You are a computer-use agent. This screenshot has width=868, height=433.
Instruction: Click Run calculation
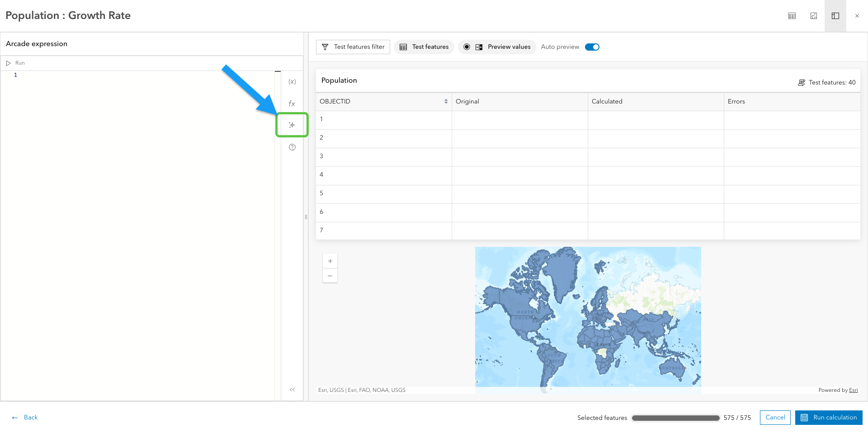click(x=829, y=418)
